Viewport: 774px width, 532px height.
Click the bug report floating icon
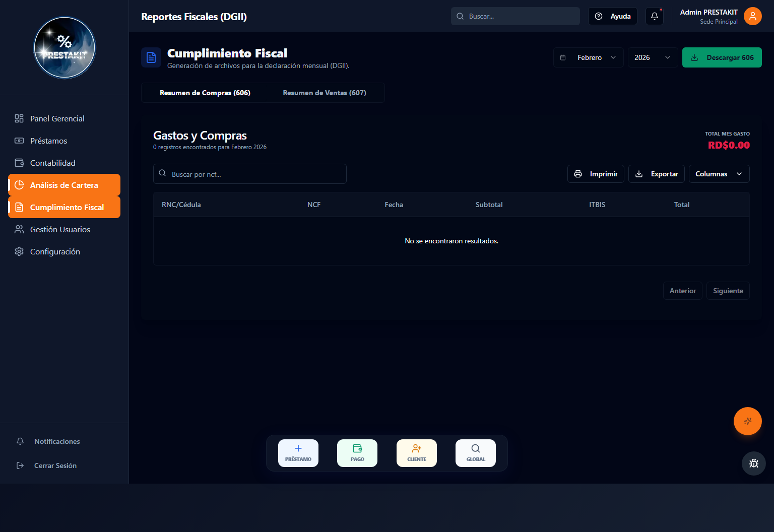pyautogui.click(x=754, y=463)
